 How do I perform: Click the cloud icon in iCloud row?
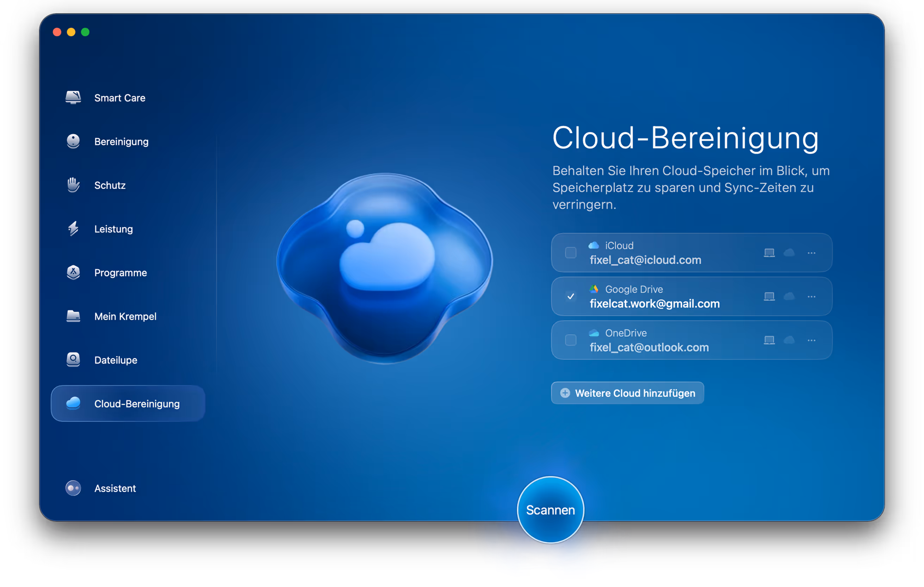point(789,253)
